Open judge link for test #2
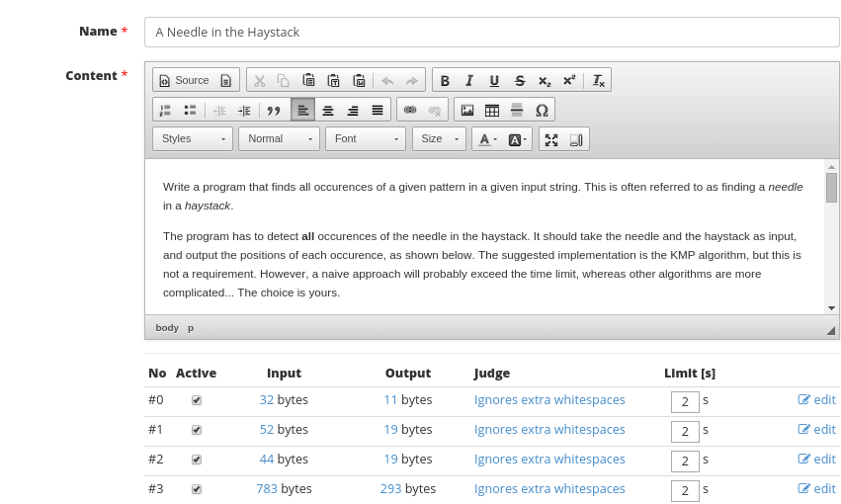 (549, 460)
